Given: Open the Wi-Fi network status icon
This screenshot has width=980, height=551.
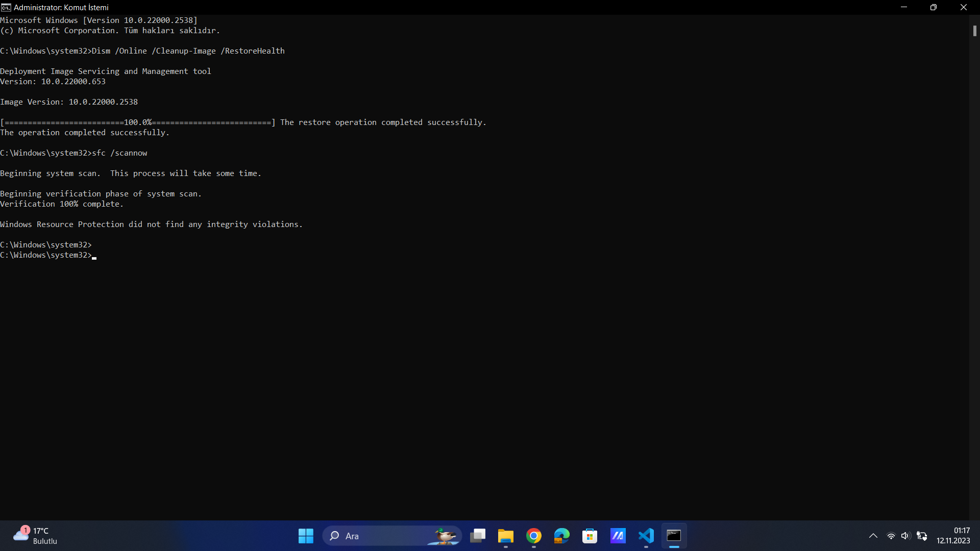Looking at the screenshot, I should [891, 536].
